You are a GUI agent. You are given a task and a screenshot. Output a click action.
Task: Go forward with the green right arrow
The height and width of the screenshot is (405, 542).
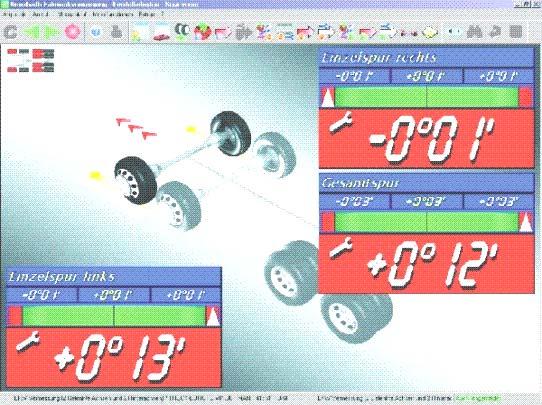click(53, 32)
